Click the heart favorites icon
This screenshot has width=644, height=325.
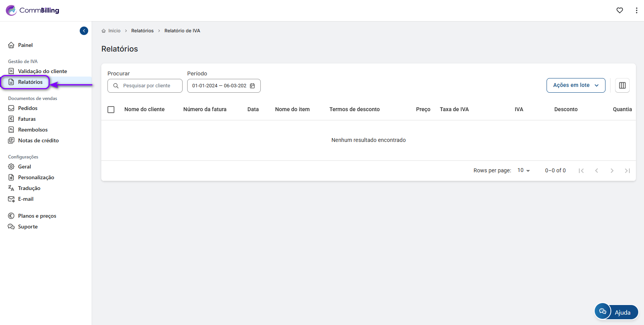click(x=619, y=10)
